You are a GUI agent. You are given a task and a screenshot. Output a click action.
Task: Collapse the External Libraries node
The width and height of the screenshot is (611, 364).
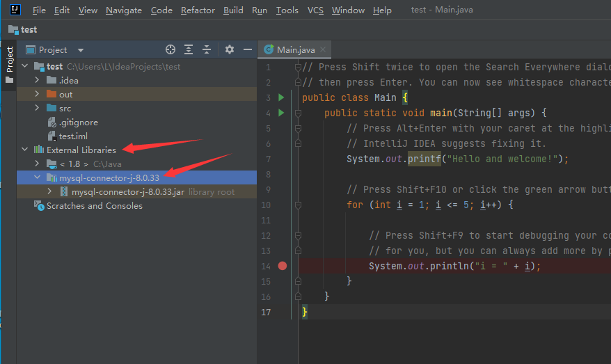(25, 149)
